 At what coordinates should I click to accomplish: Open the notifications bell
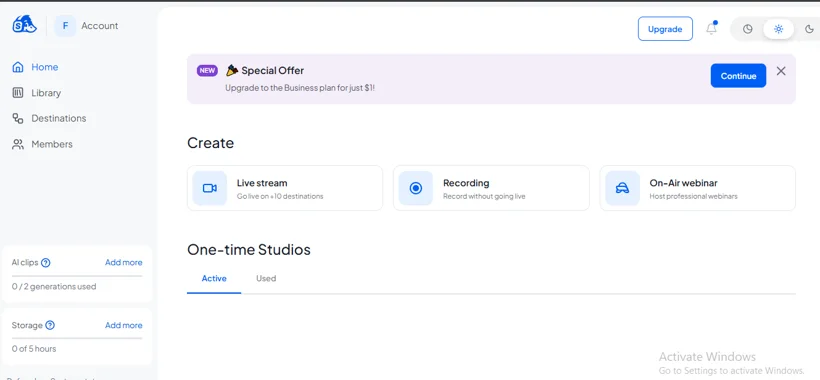pos(711,29)
